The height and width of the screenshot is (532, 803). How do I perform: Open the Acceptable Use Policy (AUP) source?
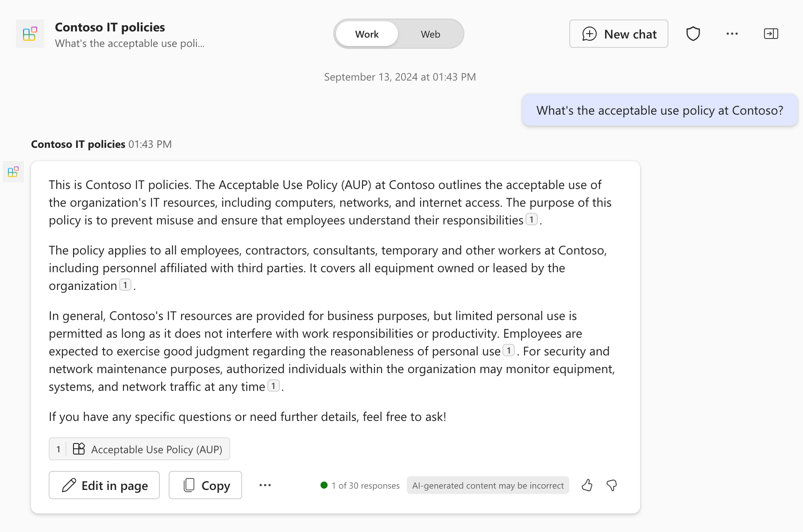tap(139, 449)
